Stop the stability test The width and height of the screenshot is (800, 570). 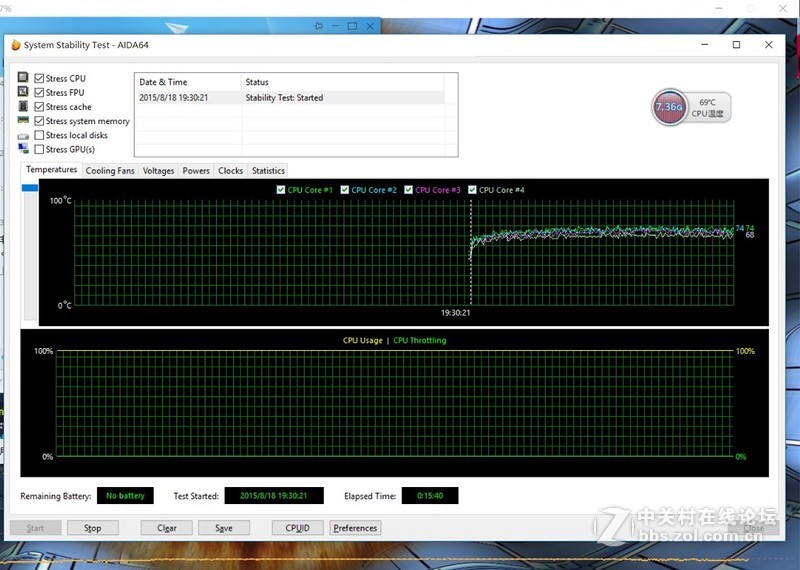[x=93, y=528]
